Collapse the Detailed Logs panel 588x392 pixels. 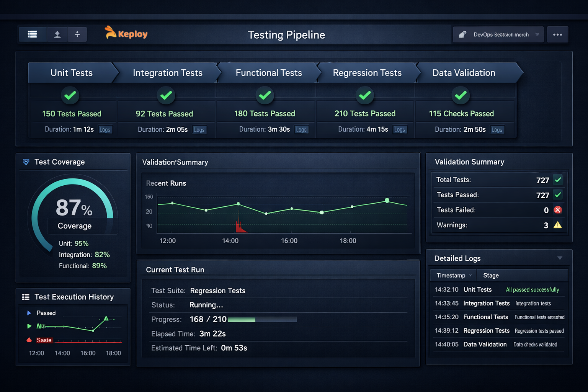(560, 258)
